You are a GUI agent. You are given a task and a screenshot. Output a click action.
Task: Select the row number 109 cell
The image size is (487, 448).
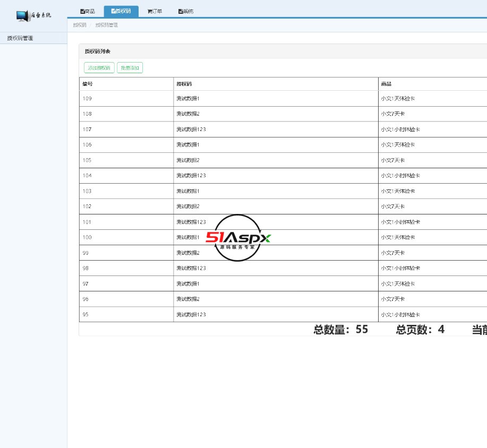coord(126,98)
